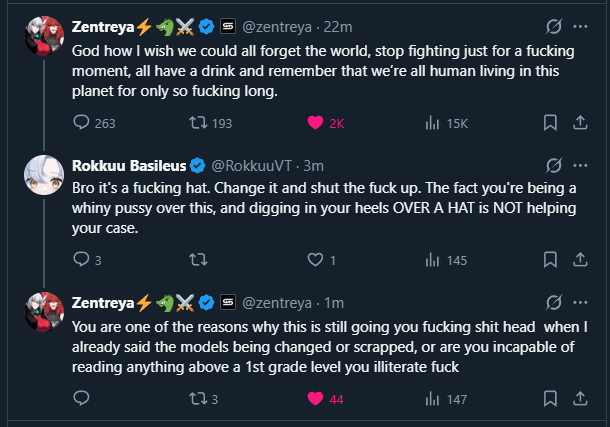This screenshot has height=427, width=610.
Task: Reply to Zentreya's first tweet
Action: click(x=83, y=123)
